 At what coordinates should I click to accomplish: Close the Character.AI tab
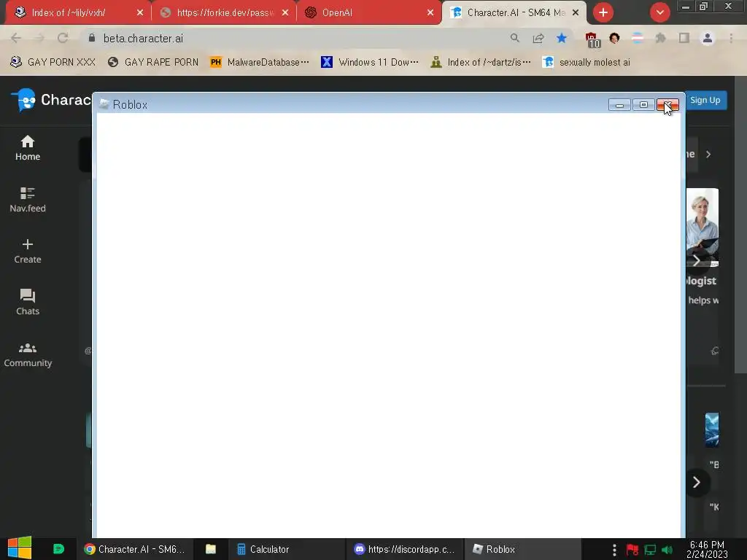pyautogui.click(x=576, y=13)
